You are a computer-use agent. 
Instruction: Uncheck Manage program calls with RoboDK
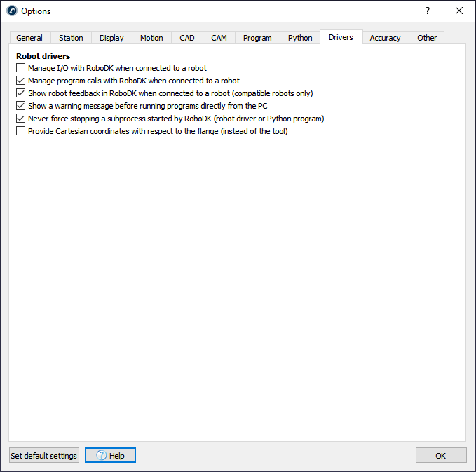coord(20,81)
